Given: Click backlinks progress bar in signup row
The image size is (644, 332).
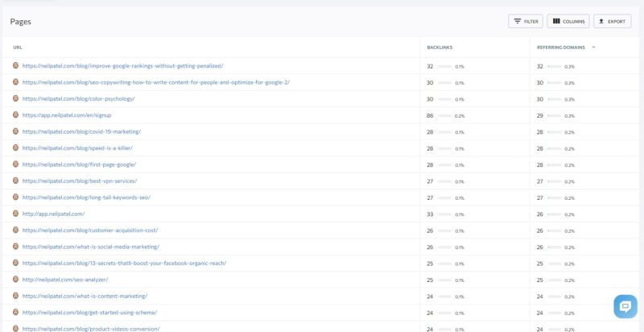Looking at the screenshot, I should pos(445,116).
